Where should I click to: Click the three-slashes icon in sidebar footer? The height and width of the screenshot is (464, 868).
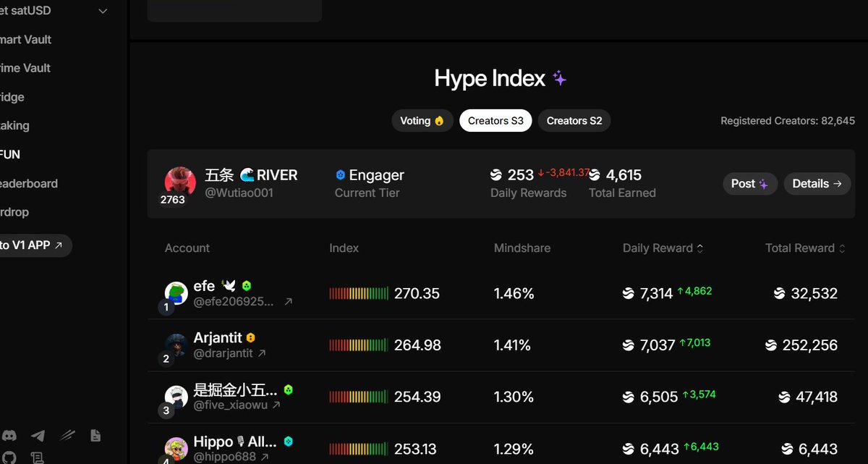coord(67,436)
